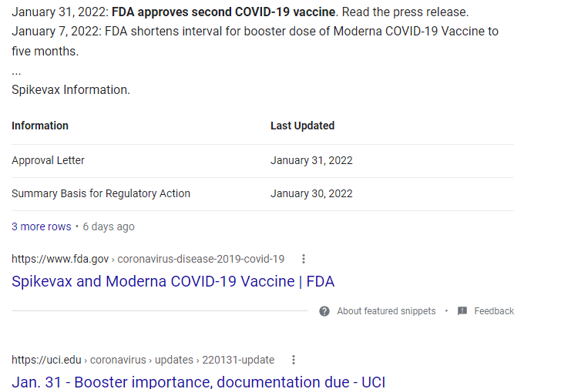Expand the '3 more rows' table link

(41, 226)
